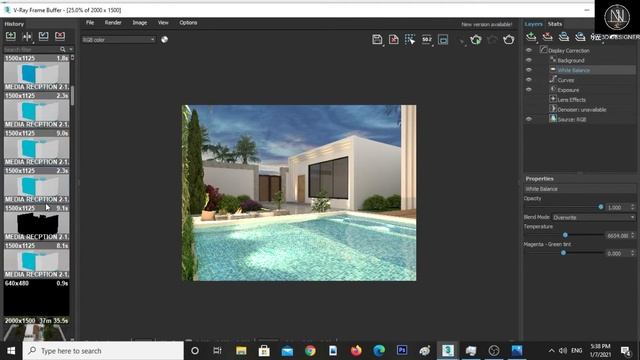Clear the frame buffer image

[393, 40]
